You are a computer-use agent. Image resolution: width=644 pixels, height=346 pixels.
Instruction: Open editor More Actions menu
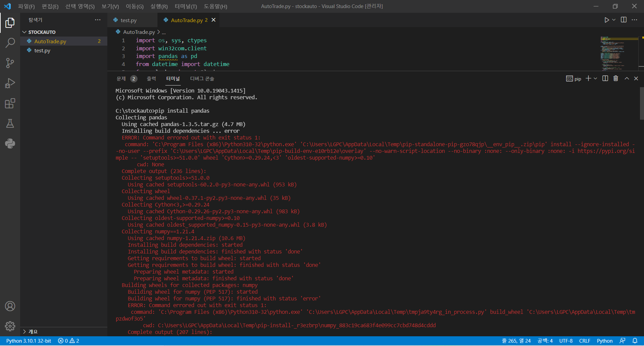[634, 20]
